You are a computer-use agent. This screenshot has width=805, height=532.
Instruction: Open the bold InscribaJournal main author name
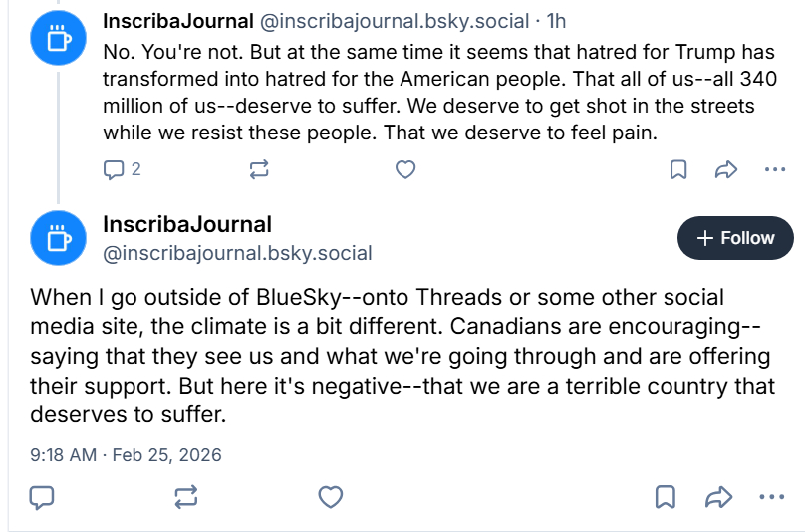click(x=187, y=224)
